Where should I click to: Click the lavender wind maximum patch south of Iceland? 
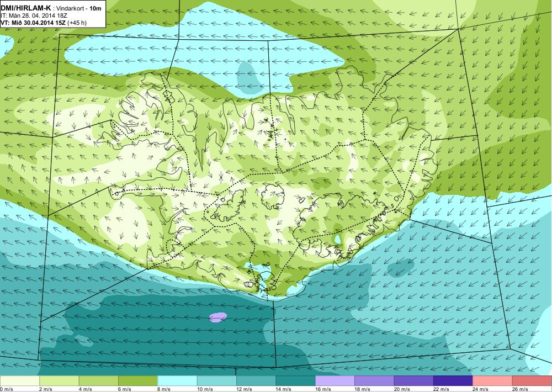click(x=218, y=317)
